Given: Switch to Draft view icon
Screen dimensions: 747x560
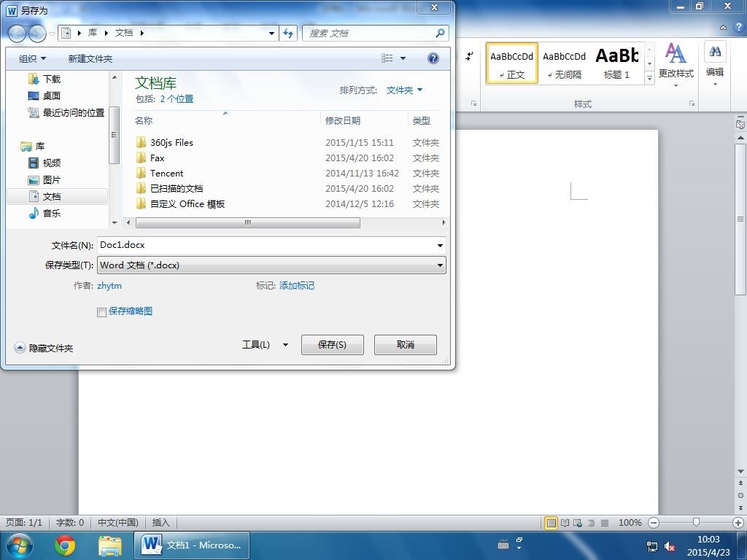Looking at the screenshot, I should click(x=605, y=523).
